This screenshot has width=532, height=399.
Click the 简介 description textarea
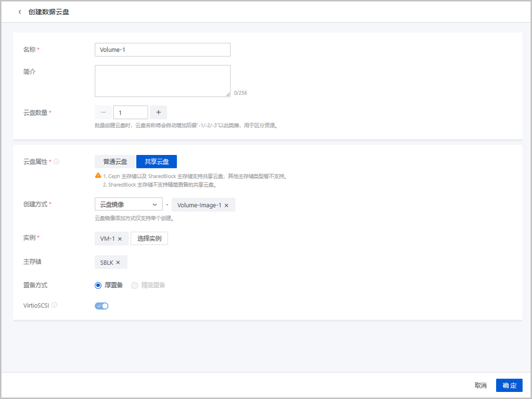click(x=163, y=81)
